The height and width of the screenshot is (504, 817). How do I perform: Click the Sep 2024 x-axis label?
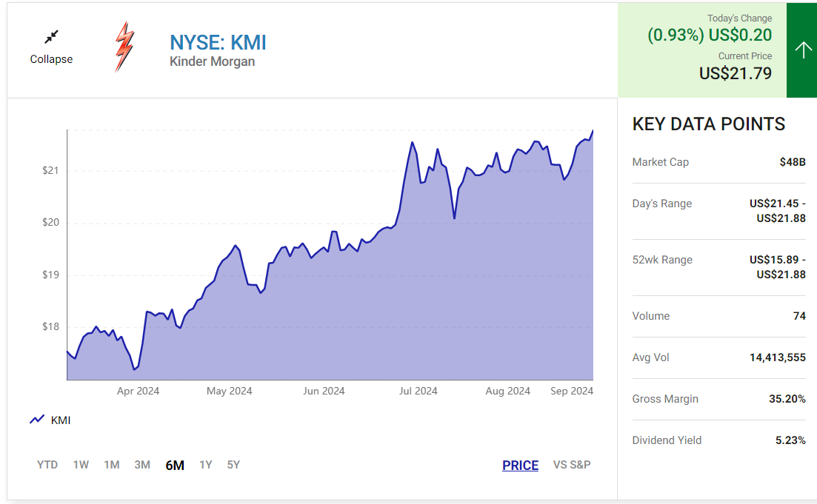pos(572,391)
